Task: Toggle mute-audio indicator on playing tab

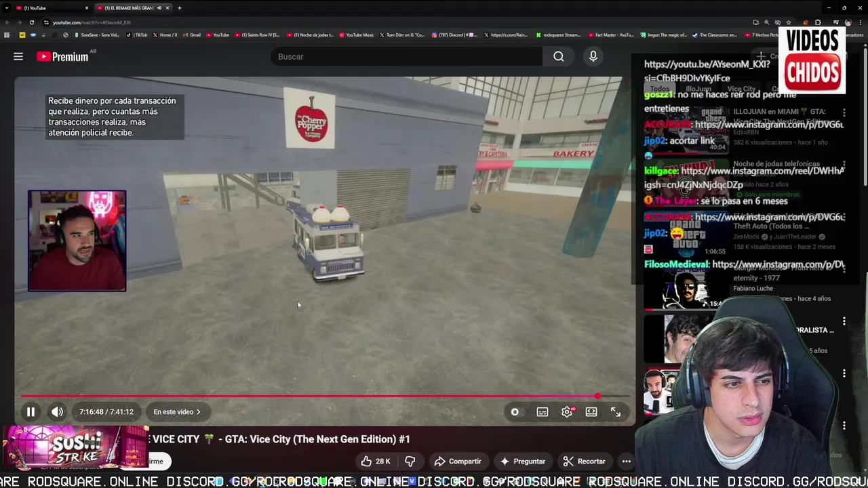Action: (x=159, y=8)
